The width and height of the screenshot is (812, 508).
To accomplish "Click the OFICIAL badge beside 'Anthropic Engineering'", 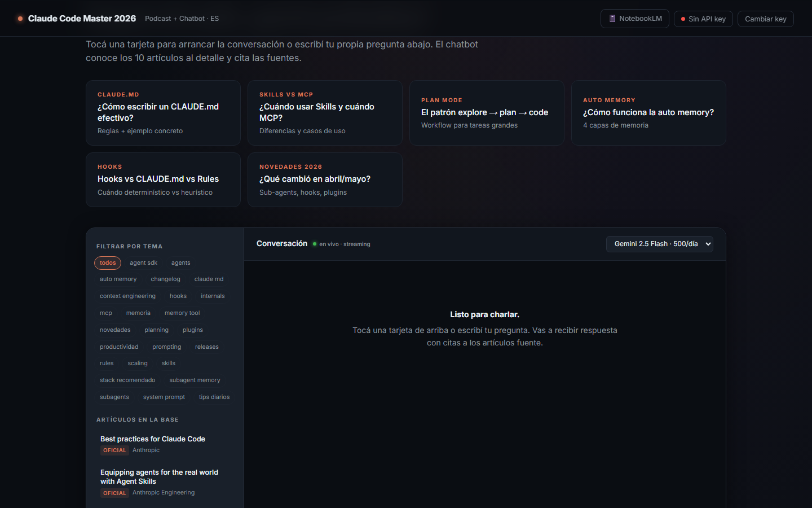I will [114, 493].
